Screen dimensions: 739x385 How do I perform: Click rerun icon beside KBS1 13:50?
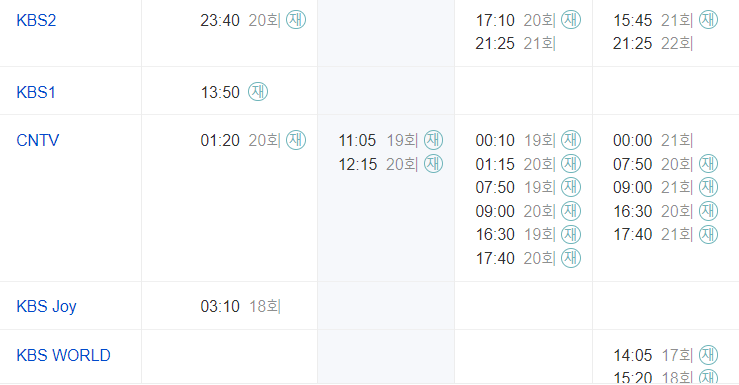(x=258, y=91)
